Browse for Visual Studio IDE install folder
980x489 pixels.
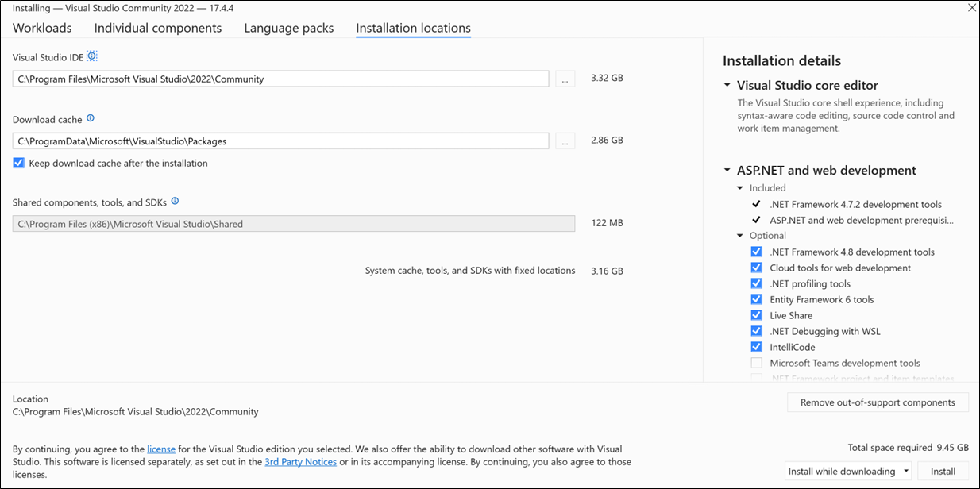(x=565, y=79)
